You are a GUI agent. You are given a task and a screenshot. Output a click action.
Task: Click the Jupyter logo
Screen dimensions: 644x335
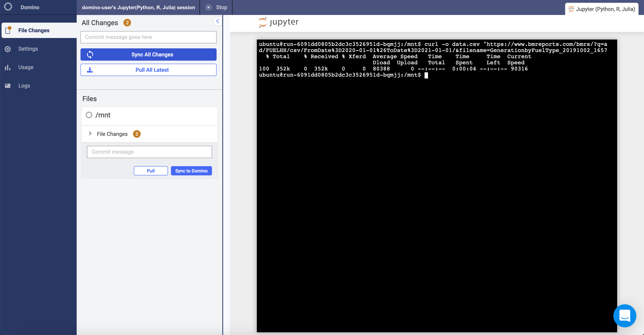279,22
